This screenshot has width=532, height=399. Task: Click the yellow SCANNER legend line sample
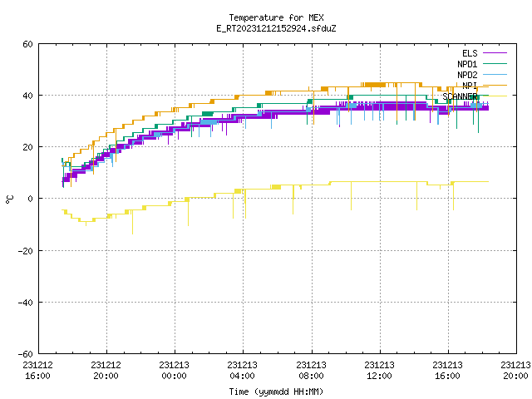495,96
